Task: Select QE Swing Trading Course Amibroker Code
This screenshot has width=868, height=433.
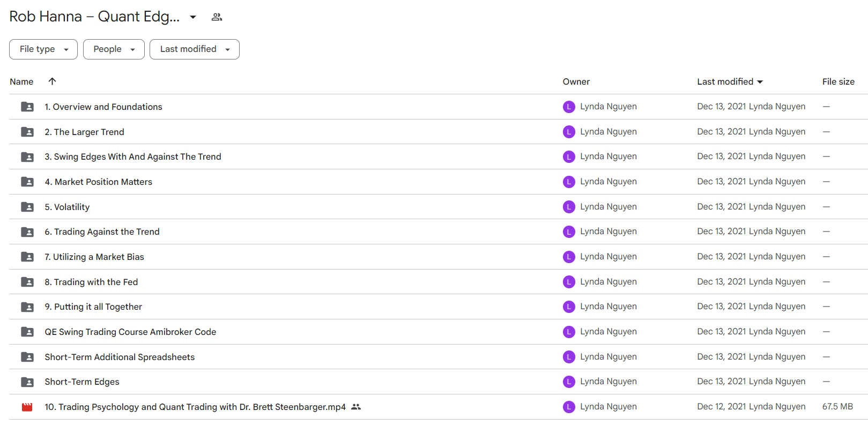Action: [x=130, y=332]
